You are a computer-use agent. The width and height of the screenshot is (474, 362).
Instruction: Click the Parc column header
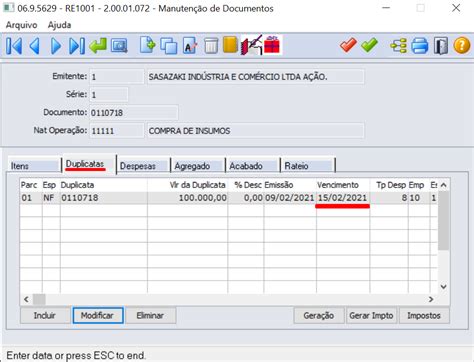[31, 185]
